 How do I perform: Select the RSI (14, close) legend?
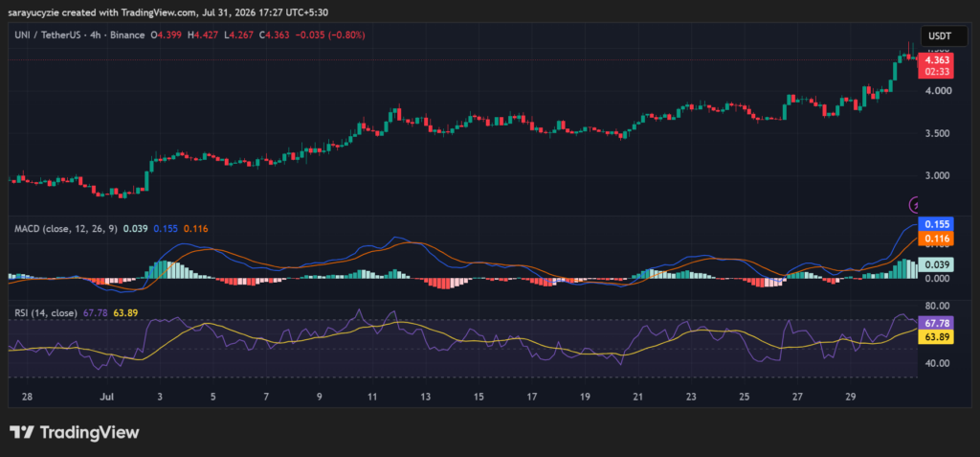(46, 313)
